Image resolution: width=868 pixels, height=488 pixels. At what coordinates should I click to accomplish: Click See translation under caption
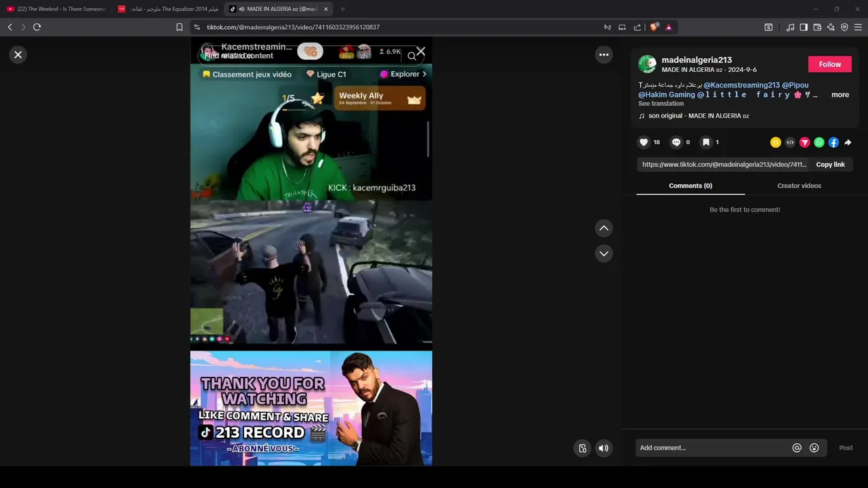click(660, 104)
